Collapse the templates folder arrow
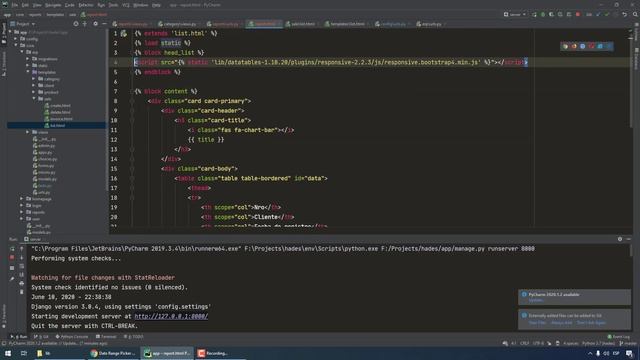Viewport: 640px width, 360px height. [x=28, y=72]
